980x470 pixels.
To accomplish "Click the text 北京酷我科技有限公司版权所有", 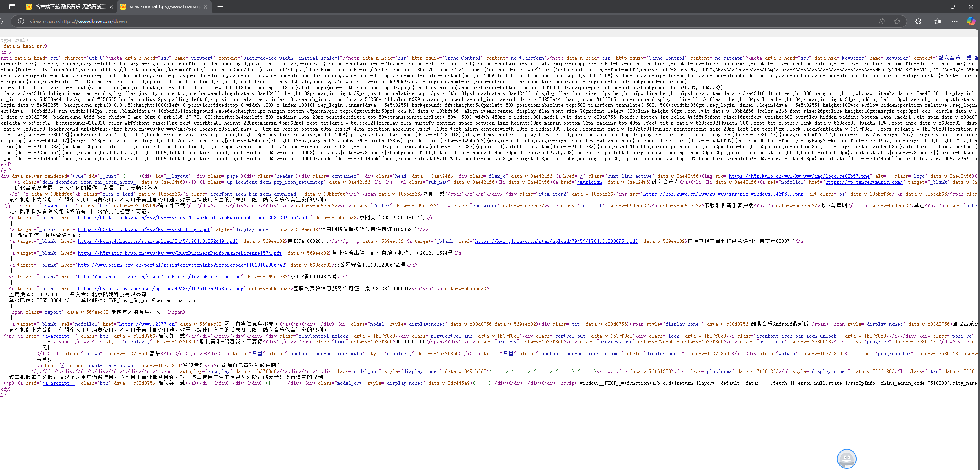I will coord(48,212).
